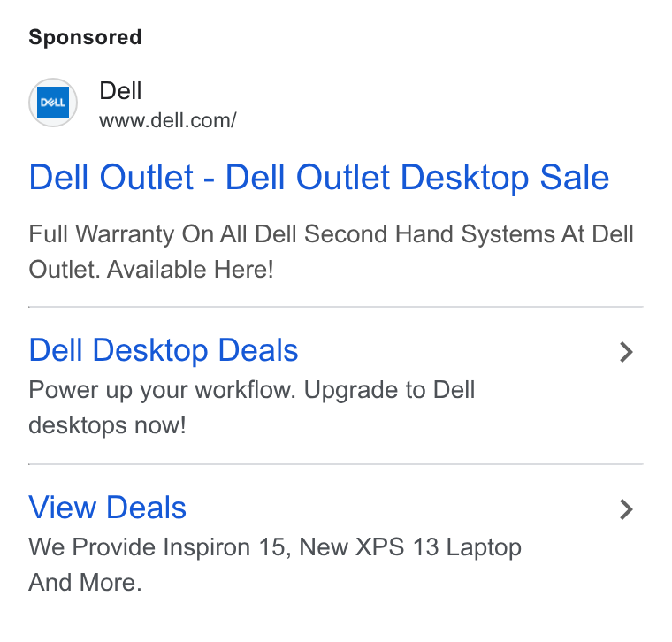Click the 'Power up your workflow' description
Image resolution: width=672 pixels, height=642 pixels.
[252, 391]
